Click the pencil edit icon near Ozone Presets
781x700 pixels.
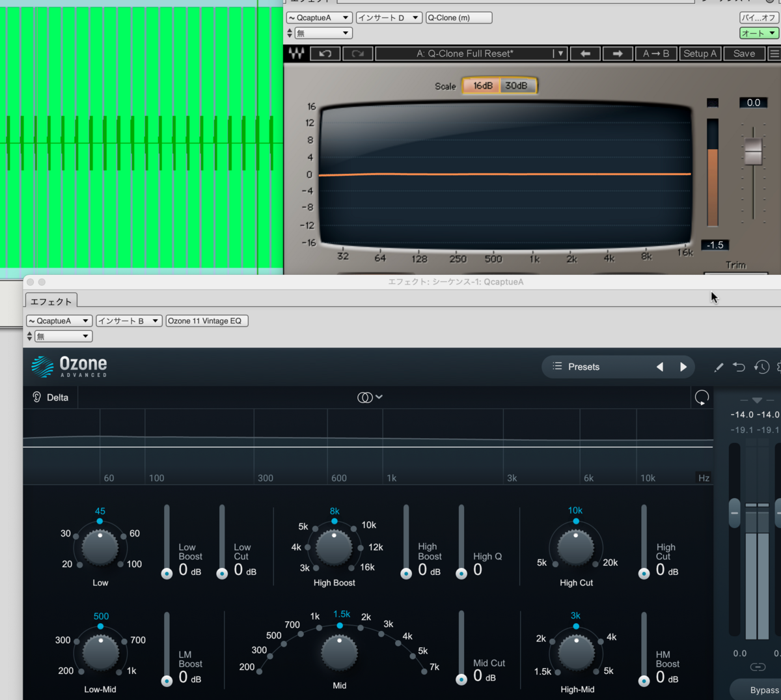point(719,367)
